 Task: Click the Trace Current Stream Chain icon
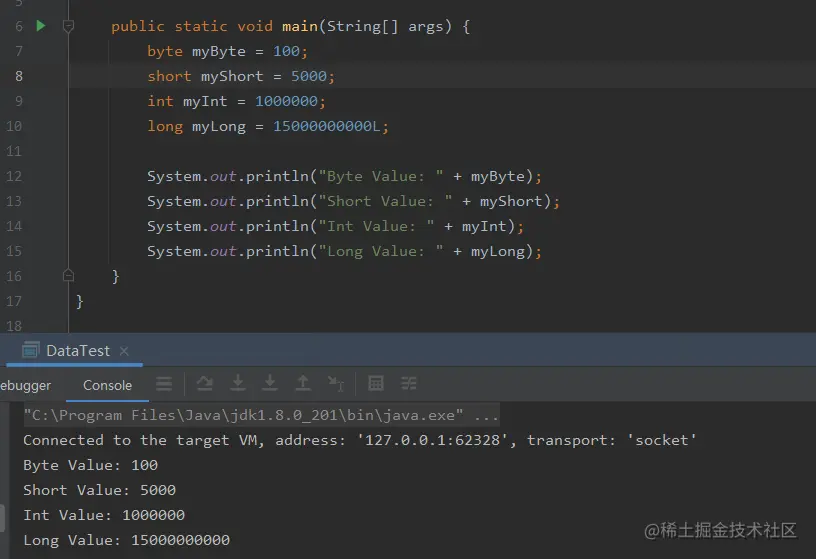click(409, 384)
